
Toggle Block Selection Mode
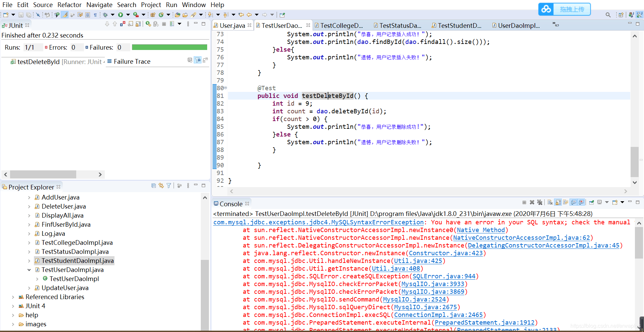87,15
